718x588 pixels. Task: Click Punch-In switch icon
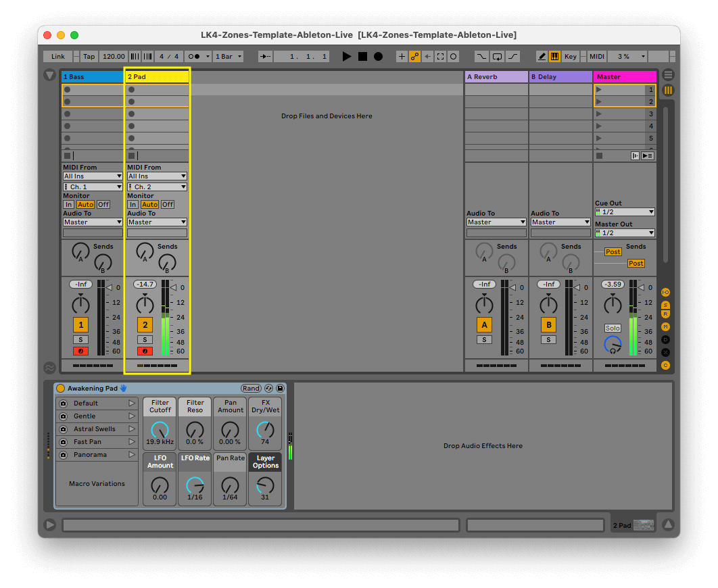click(x=481, y=56)
